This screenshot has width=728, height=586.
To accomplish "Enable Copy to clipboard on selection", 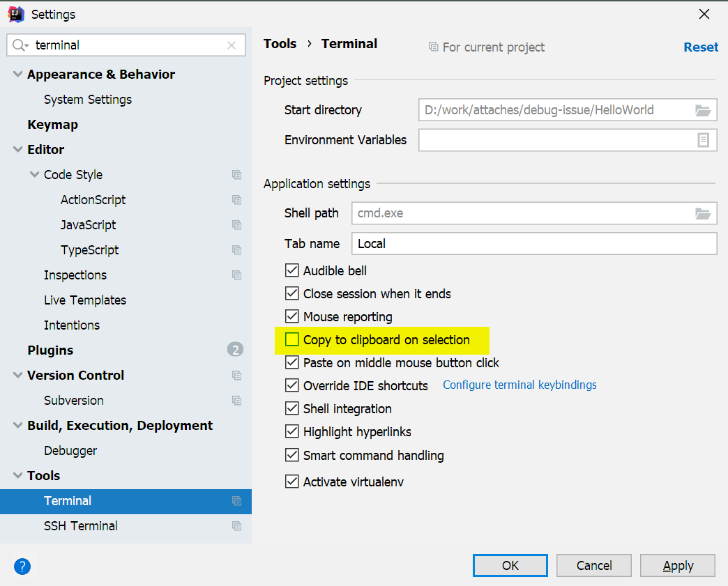I will [x=291, y=339].
